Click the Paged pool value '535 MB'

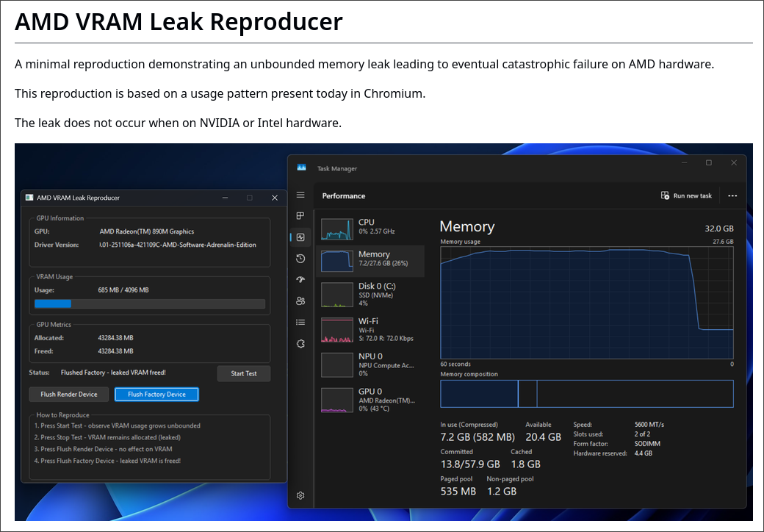(x=458, y=492)
